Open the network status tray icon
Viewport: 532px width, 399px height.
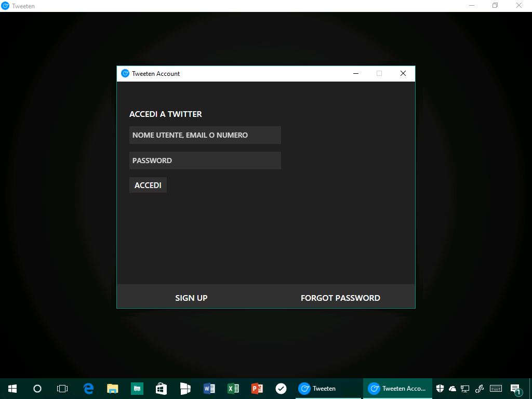465,389
